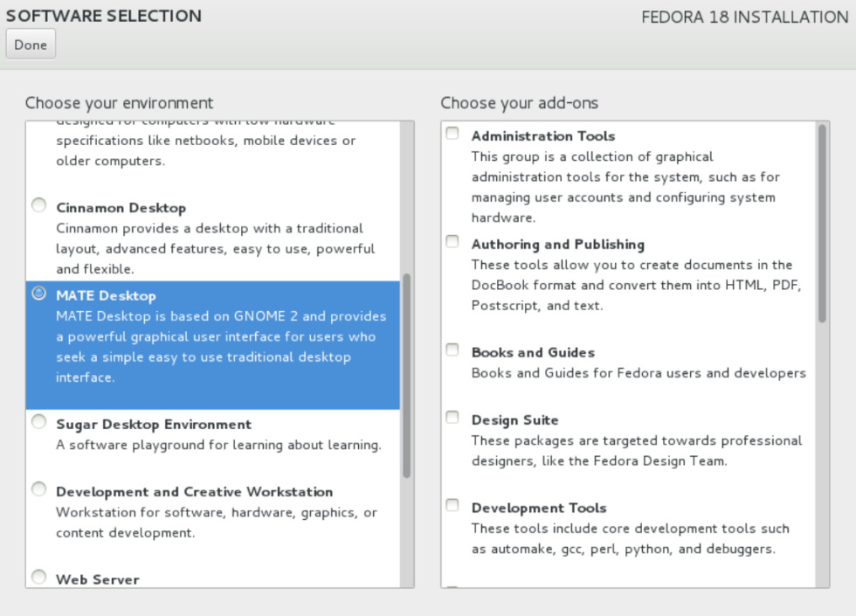Click the Cinnamon 'layout, advanced features' description
This screenshot has width=856, height=616.
[x=215, y=249]
